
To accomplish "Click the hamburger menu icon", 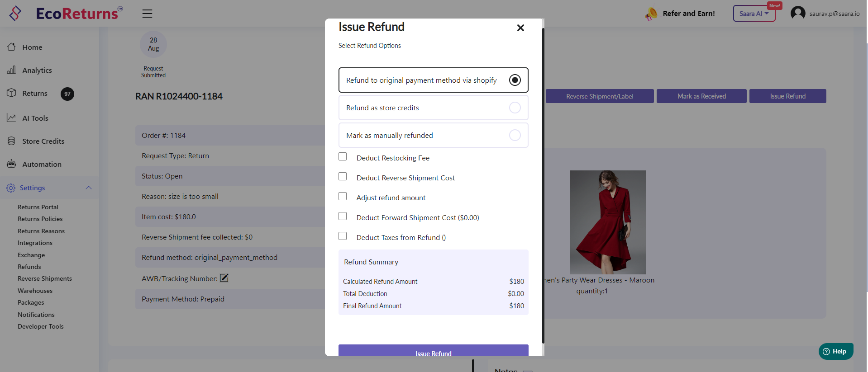I will (x=147, y=14).
